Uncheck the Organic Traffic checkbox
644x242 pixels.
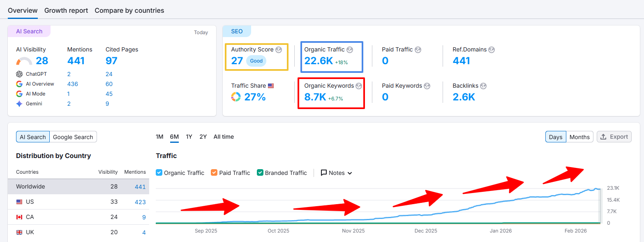[x=159, y=173]
